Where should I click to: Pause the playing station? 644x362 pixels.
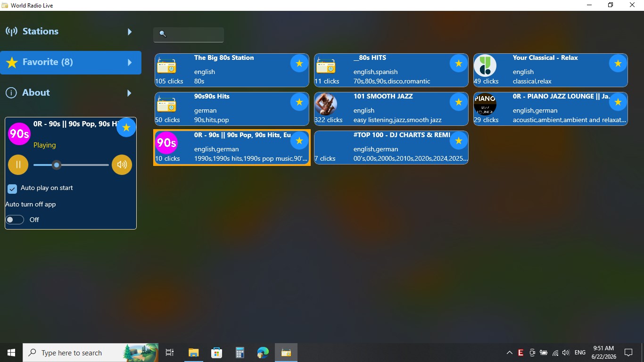[18, 165]
